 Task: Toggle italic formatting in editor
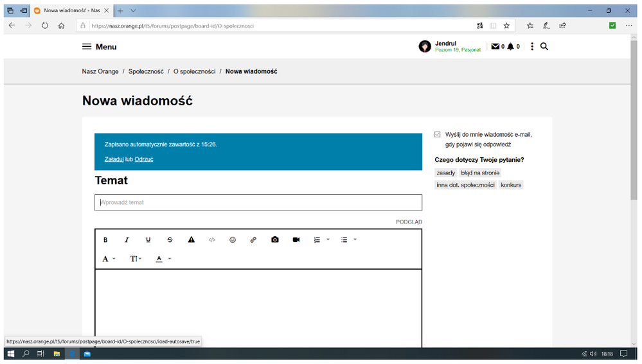[127, 240]
